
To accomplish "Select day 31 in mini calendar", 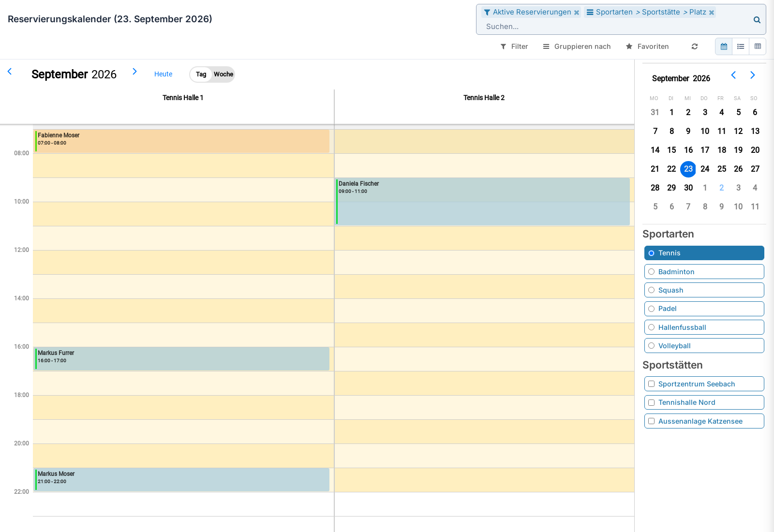I will 655,112.
